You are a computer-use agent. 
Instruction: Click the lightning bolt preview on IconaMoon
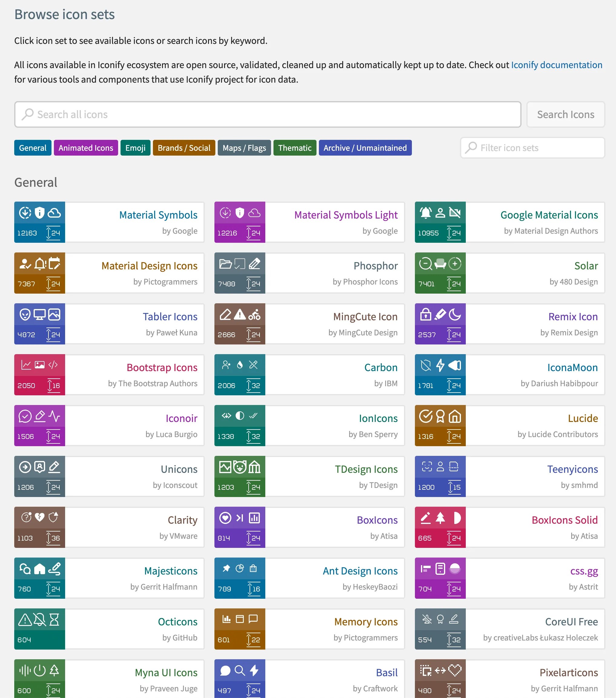click(x=440, y=365)
